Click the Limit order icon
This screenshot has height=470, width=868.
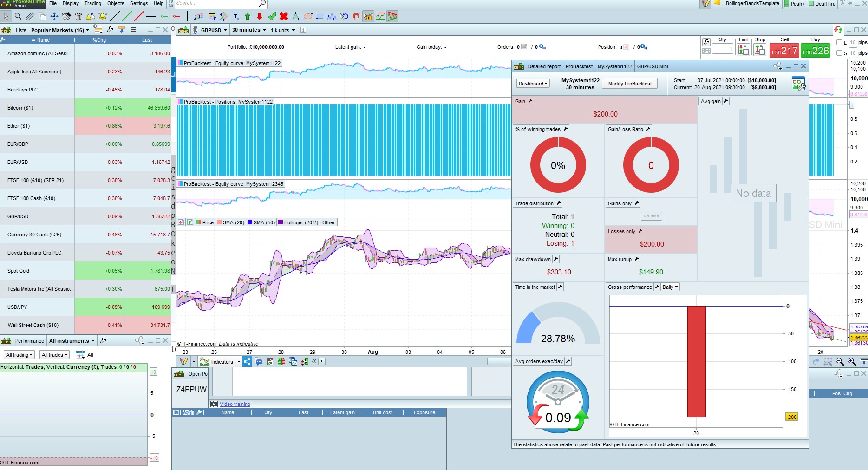pyautogui.click(x=743, y=50)
